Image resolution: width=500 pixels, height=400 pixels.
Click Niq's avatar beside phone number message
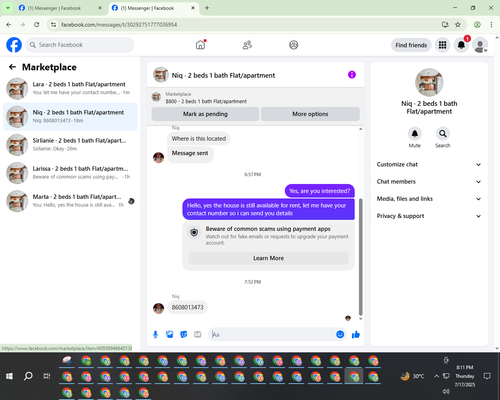[x=158, y=308]
